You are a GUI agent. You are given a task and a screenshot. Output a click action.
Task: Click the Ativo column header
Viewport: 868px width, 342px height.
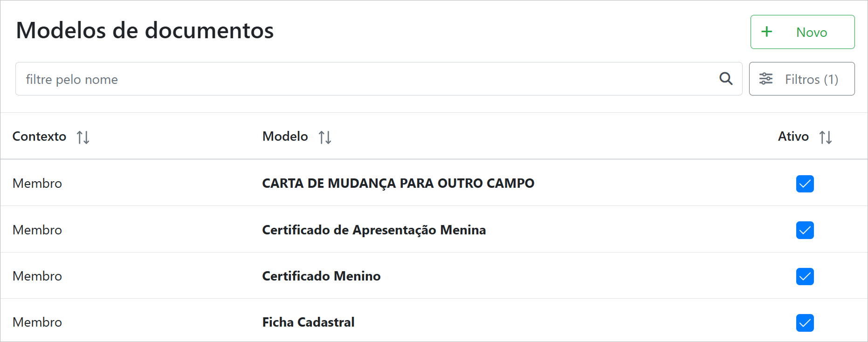coord(793,137)
